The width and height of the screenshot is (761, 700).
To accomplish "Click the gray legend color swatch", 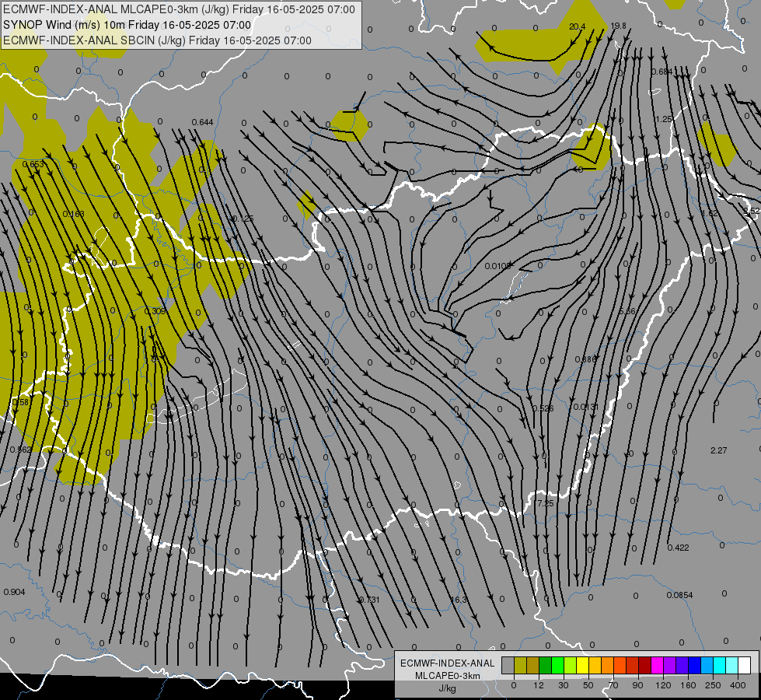I will 508,665.
